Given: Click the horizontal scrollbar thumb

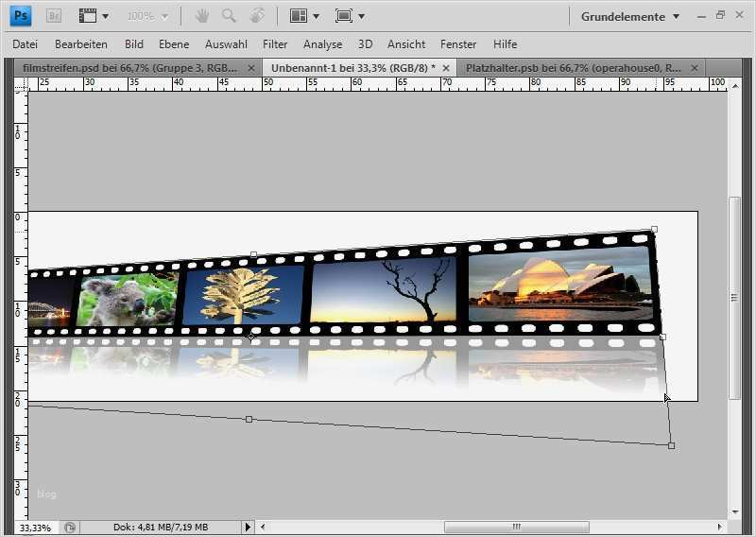Looking at the screenshot, I should (517, 527).
